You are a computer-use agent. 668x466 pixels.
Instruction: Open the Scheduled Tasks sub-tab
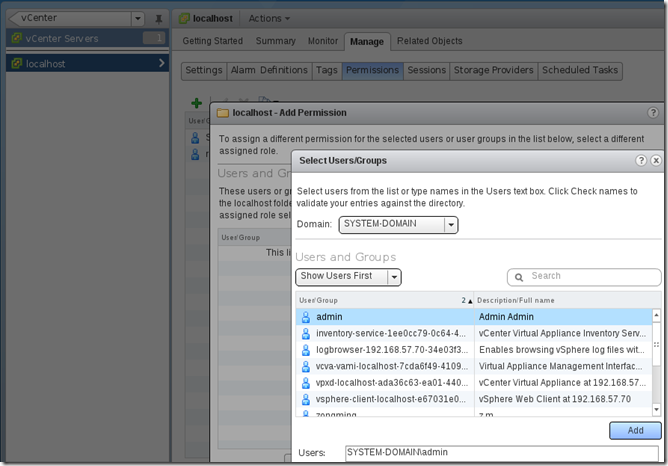pos(580,70)
